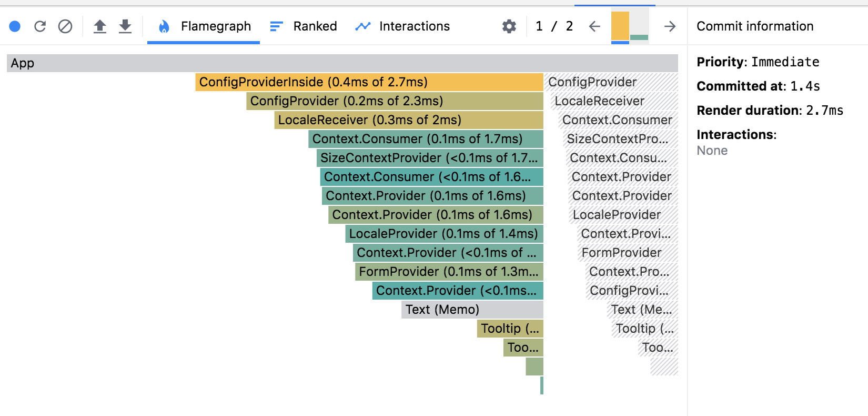Open the profiler settings gear
This screenshot has height=416, width=868.
click(508, 25)
